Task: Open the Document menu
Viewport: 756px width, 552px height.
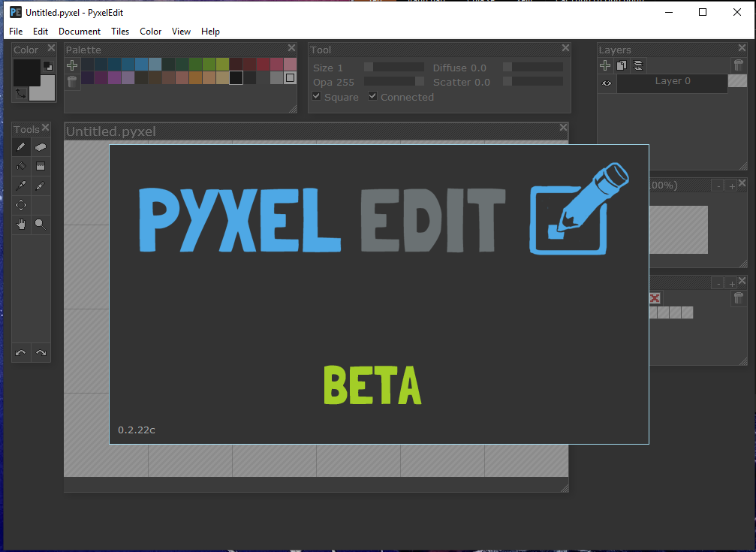Action: 80,32
